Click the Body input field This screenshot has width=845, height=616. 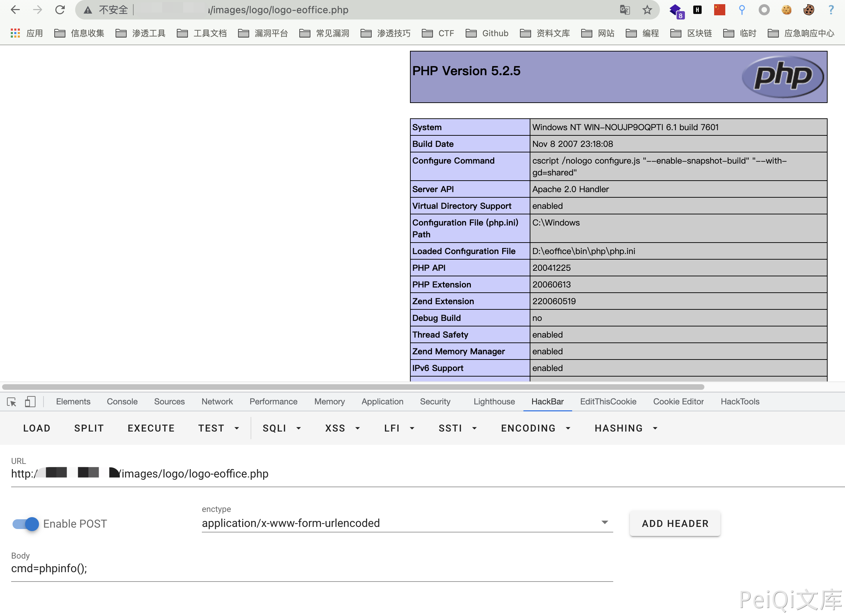(312, 569)
